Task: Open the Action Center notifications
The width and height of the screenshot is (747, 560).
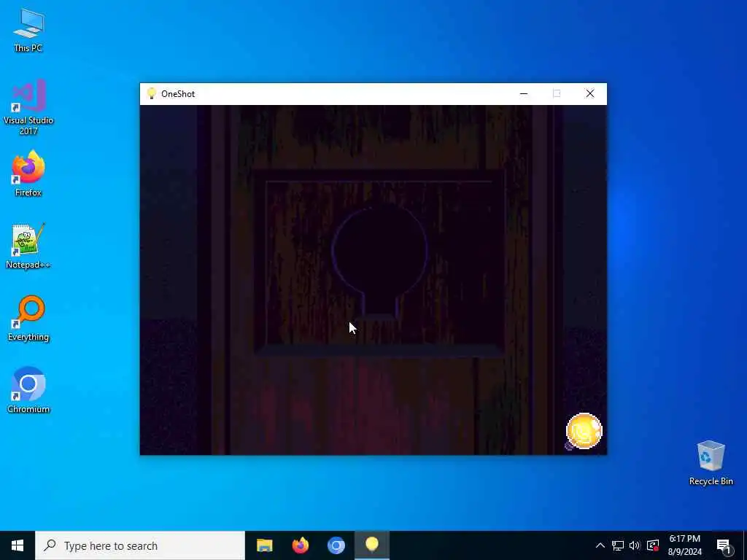Action: (x=724, y=545)
